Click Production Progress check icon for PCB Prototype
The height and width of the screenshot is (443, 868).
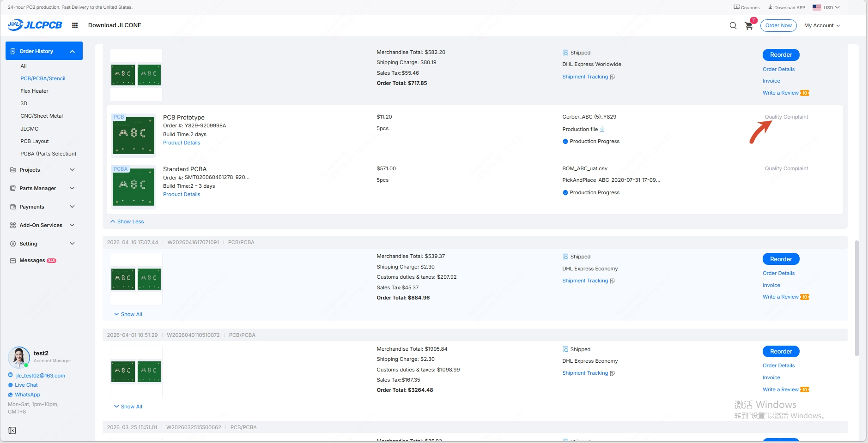point(565,142)
